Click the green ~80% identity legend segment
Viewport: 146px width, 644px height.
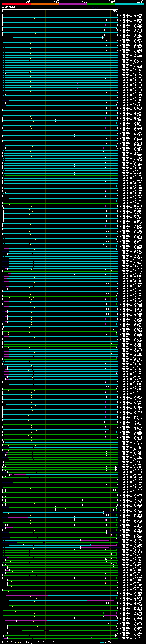(101, 4)
